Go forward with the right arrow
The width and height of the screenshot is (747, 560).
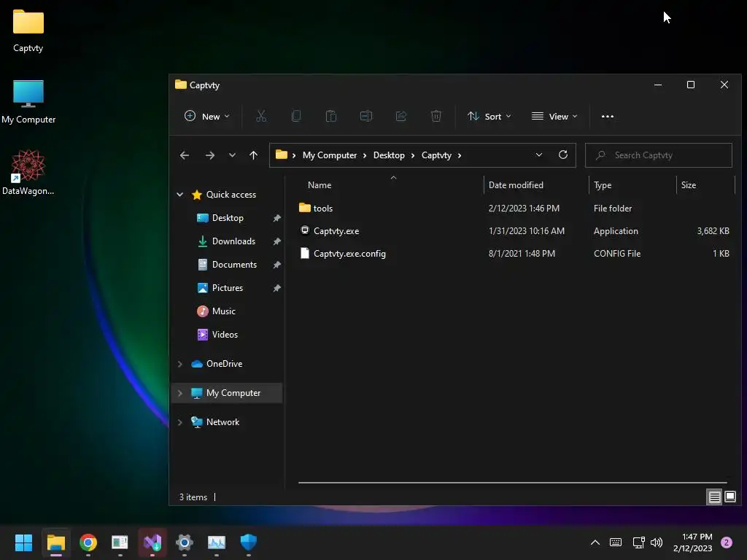pos(209,155)
